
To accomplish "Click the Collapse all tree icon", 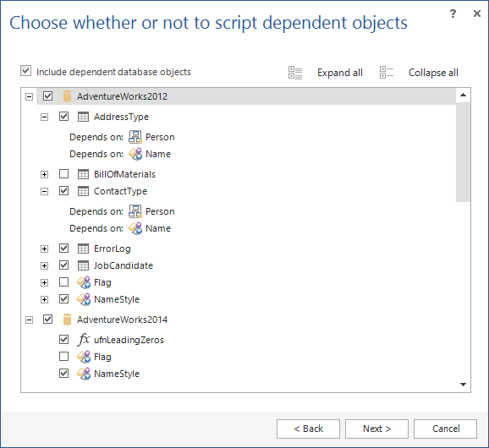I will [387, 73].
